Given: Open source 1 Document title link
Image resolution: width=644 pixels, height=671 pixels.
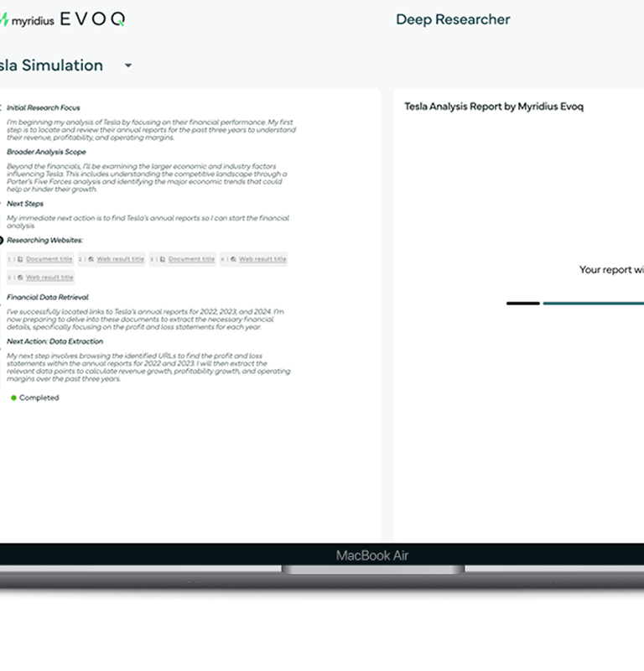Looking at the screenshot, I should [49, 259].
